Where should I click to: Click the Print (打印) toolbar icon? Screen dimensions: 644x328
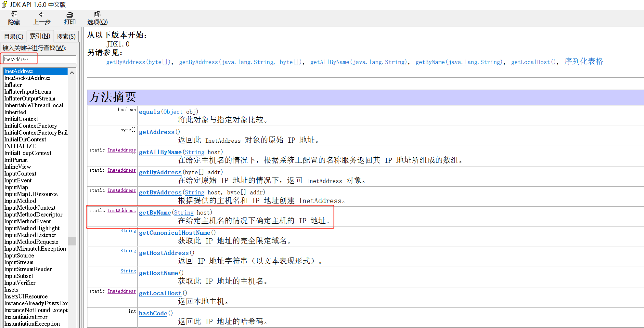[70, 18]
